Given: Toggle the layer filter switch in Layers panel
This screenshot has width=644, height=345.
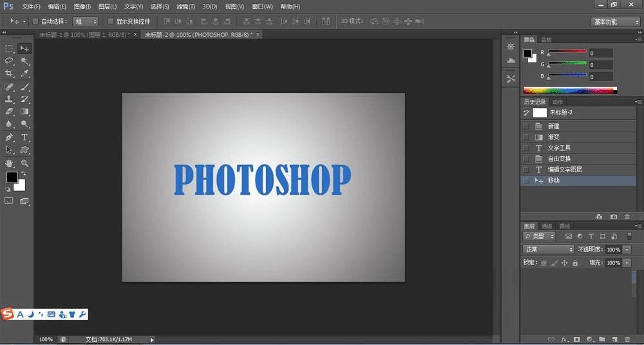Looking at the screenshot, I should [x=629, y=236].
